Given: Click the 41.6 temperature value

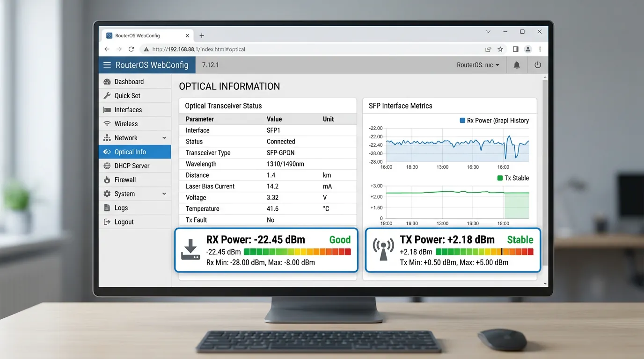Looking at the screenshot, I should [272, 209].
